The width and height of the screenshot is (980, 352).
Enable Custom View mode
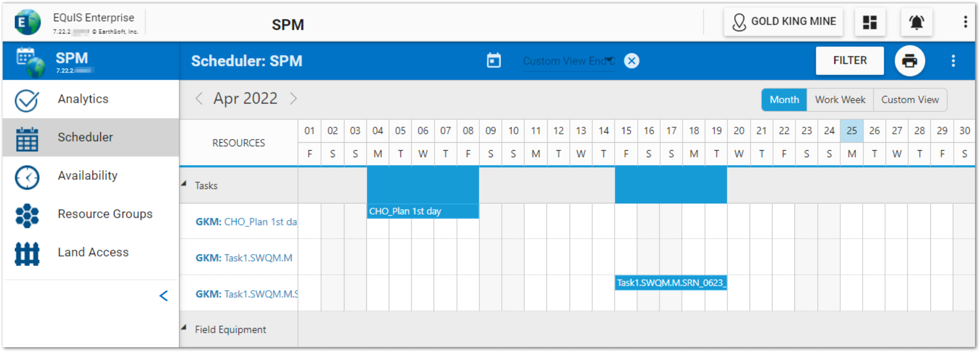tap(910, 100)
